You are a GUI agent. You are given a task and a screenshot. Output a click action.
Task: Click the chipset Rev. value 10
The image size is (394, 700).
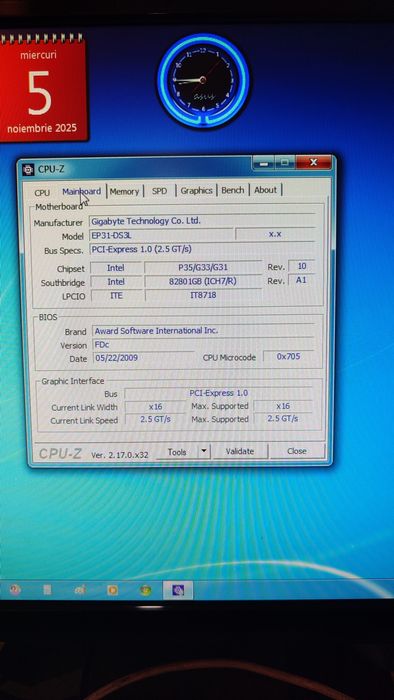302,266
